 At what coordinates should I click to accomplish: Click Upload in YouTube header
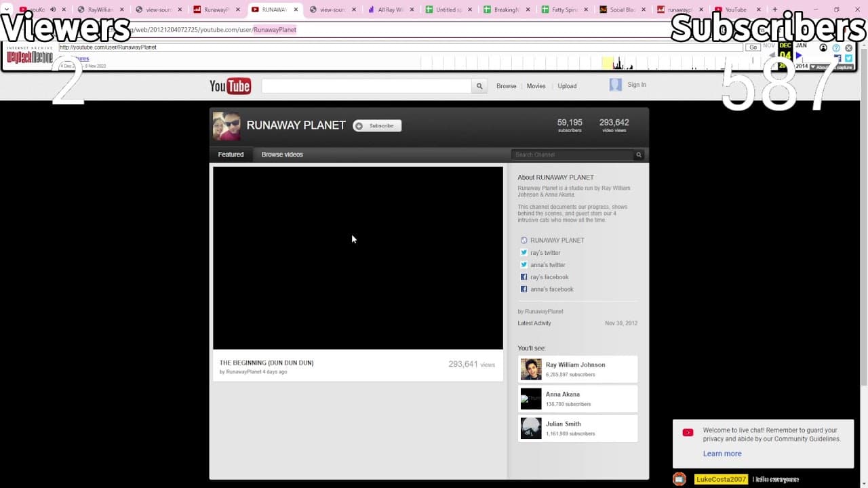point(567,86)
